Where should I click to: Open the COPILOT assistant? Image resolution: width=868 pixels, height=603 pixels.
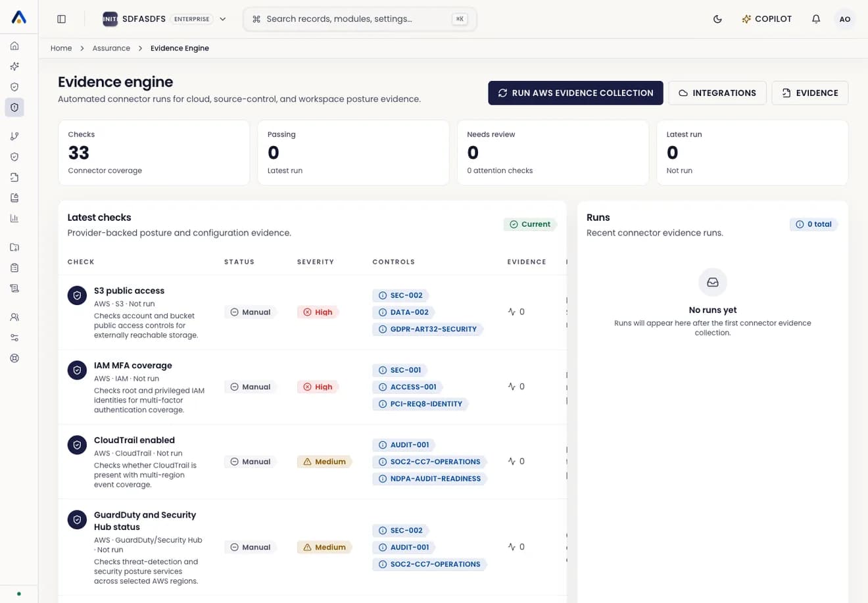(767, 19)
